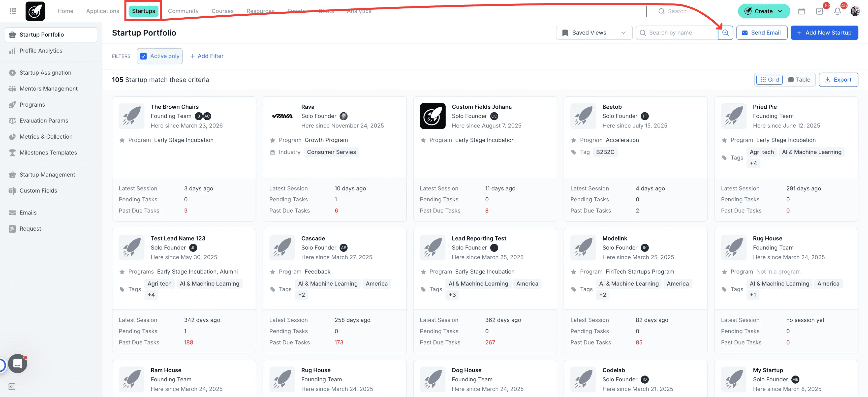Open the calendar icon in top bar
This screenshot has height=397, width=868.
click(802, 11)
